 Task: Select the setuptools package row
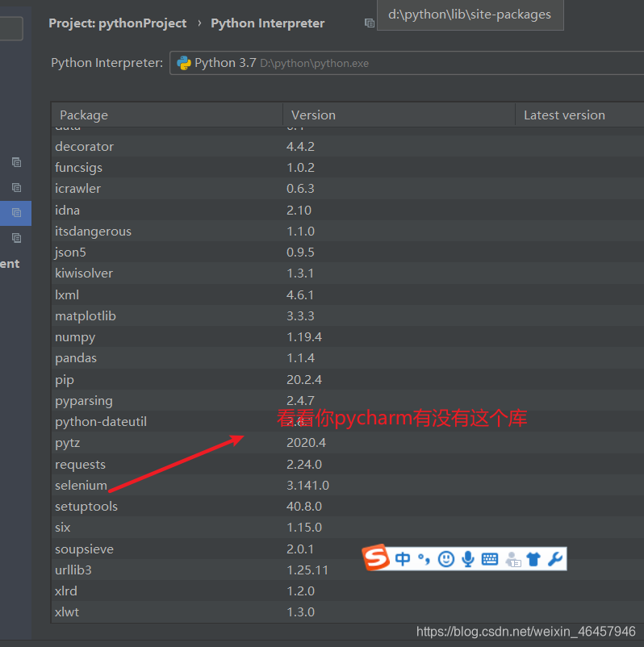coord(348,507)
